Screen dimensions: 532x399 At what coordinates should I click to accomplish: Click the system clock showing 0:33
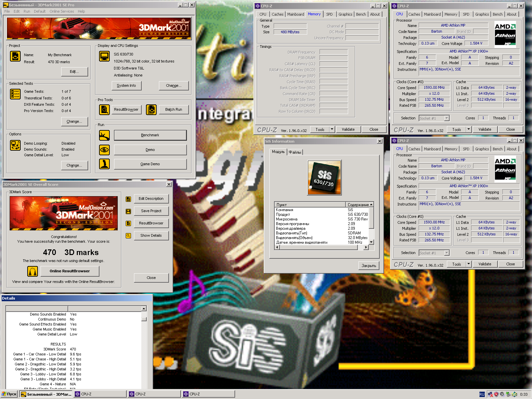pos(524,394)
